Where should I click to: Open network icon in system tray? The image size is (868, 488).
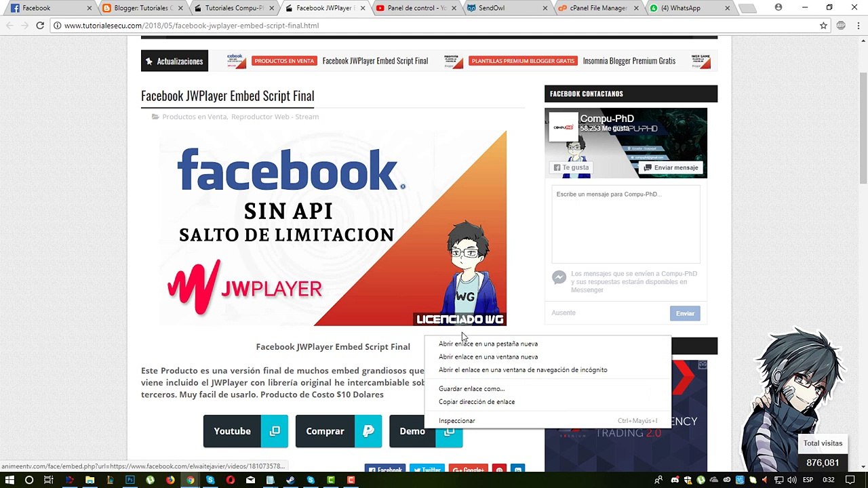click(x=779, y=480)
